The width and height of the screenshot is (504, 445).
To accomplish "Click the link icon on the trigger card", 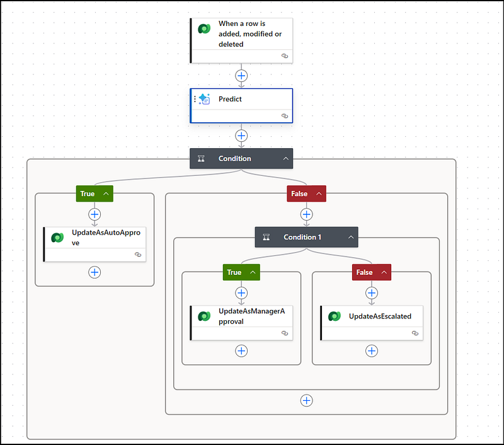I will (x=285, y=56).
